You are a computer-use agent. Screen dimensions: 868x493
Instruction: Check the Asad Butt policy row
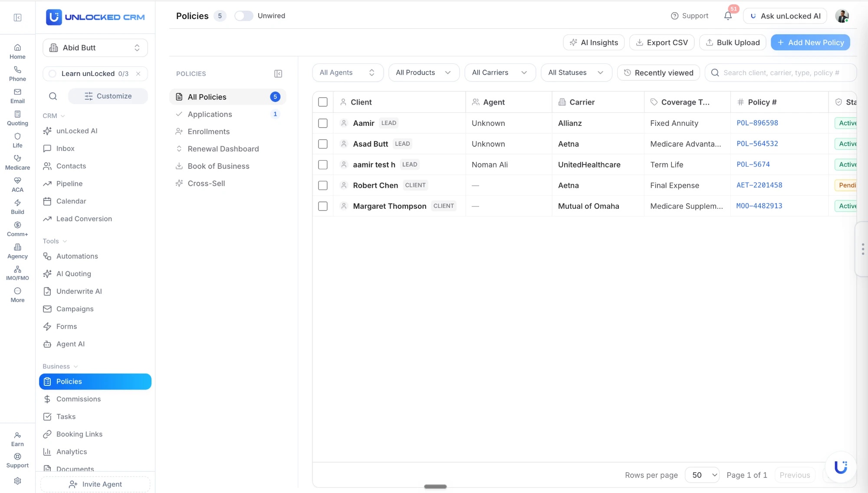[322, 144]
